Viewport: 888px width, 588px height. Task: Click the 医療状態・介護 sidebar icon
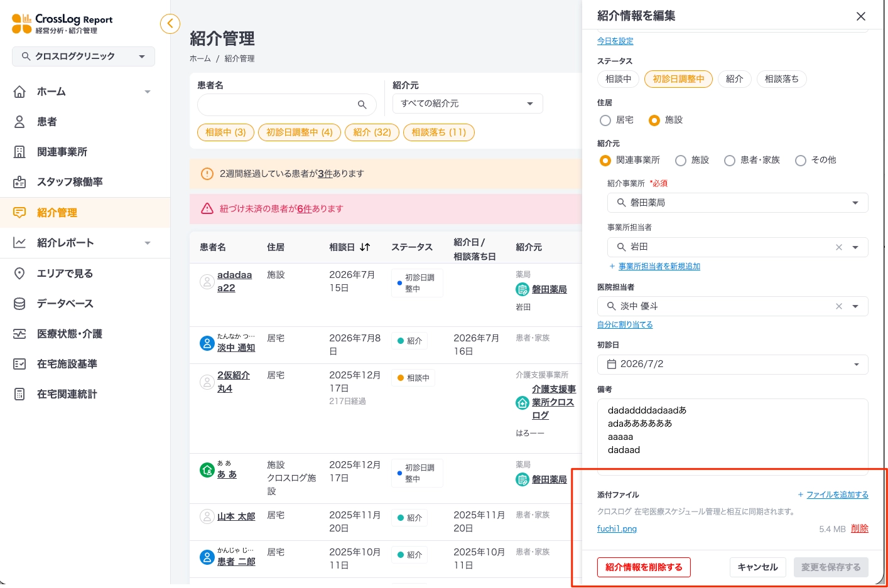click(19, 334)
